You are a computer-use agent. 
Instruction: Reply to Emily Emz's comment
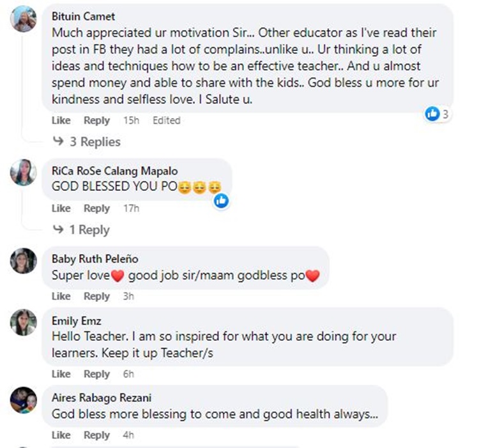coord(97,374)
